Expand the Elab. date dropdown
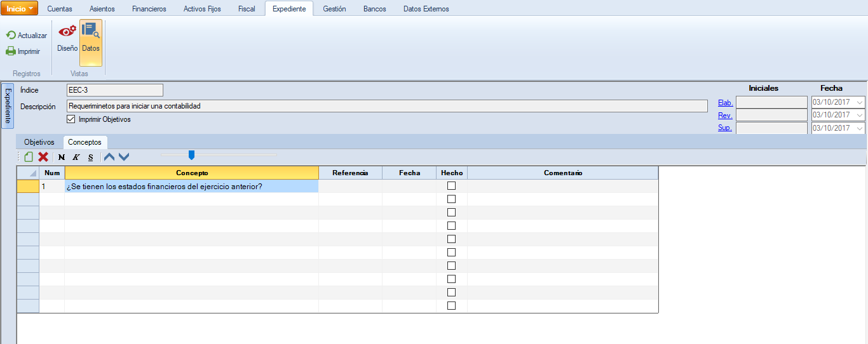 (x=860, y=103)
